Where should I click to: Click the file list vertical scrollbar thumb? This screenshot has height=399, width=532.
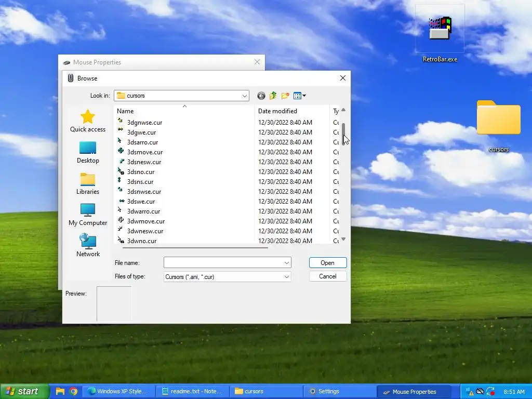343,134
